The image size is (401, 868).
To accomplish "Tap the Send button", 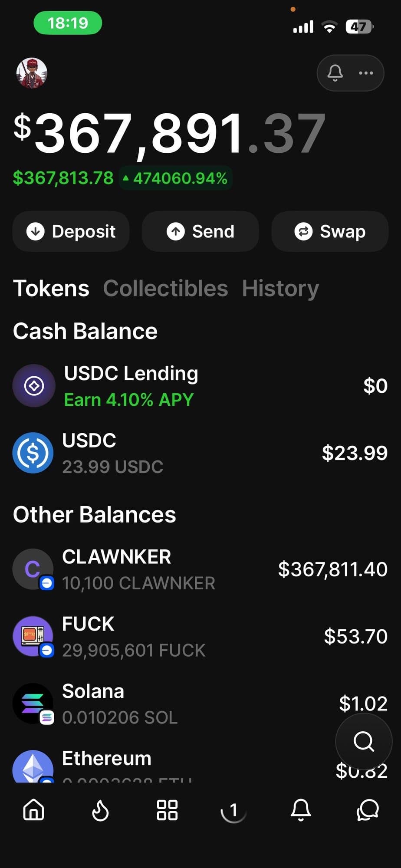I will pyautogui.click(x=200, y=231).
